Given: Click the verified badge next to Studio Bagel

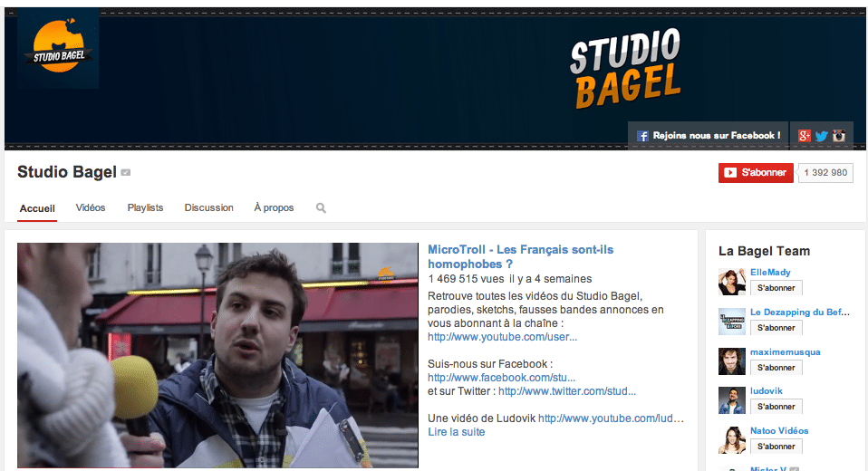Looking at the screenshot, I should (x=126, y=173).
